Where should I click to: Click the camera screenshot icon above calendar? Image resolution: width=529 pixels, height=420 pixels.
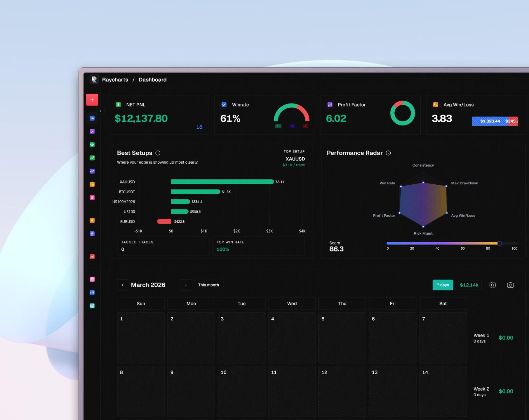coord(510,285)
